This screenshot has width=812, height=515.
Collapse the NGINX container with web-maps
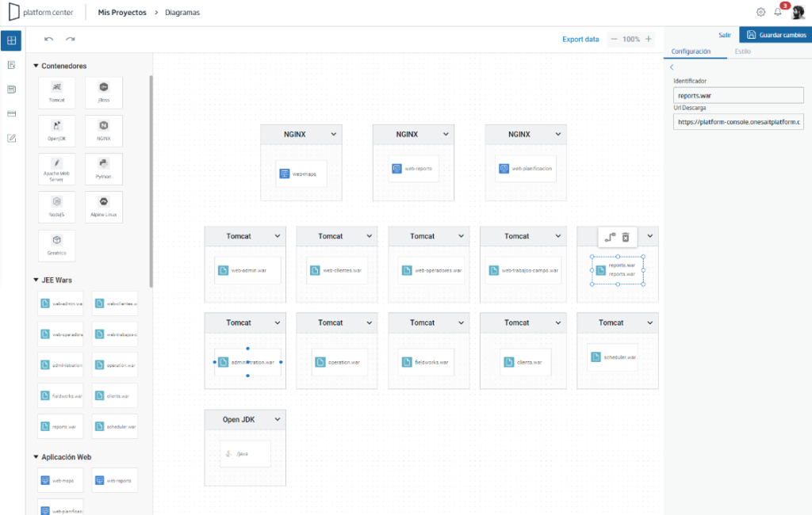[x=334, y=134]
